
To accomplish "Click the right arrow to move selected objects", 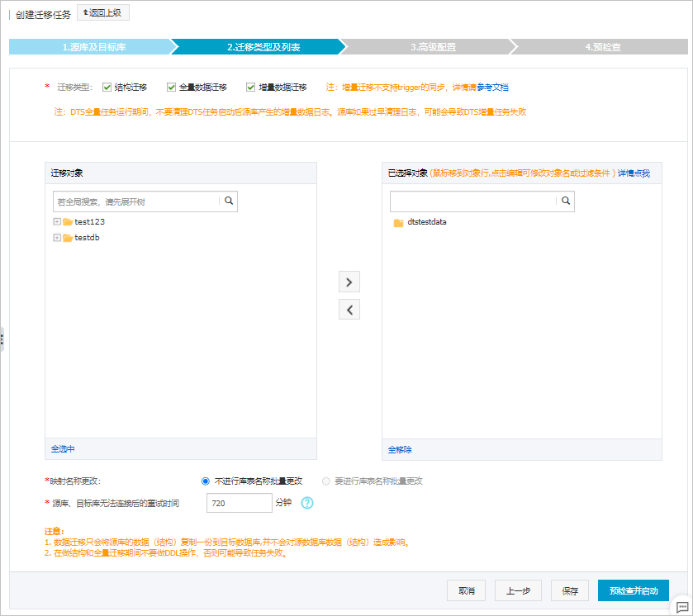I will click(349, 282).
